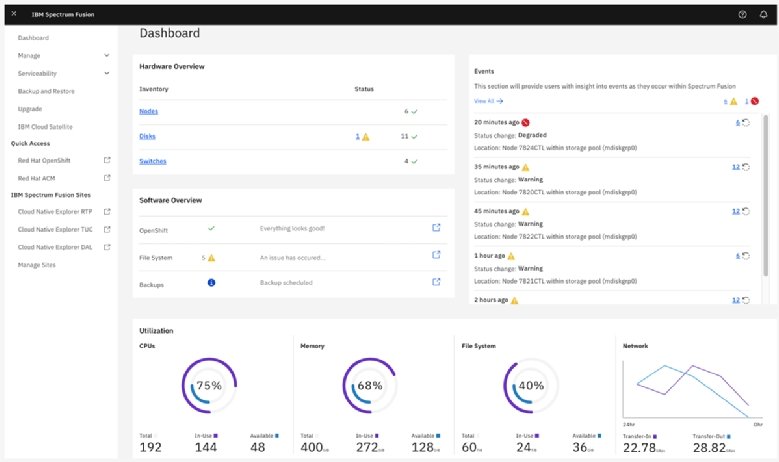This screenshot has width=779, height=462.
Task: Open Manage Sites in the sidebar
Action: pyautogui.click(x=37, y=265)
